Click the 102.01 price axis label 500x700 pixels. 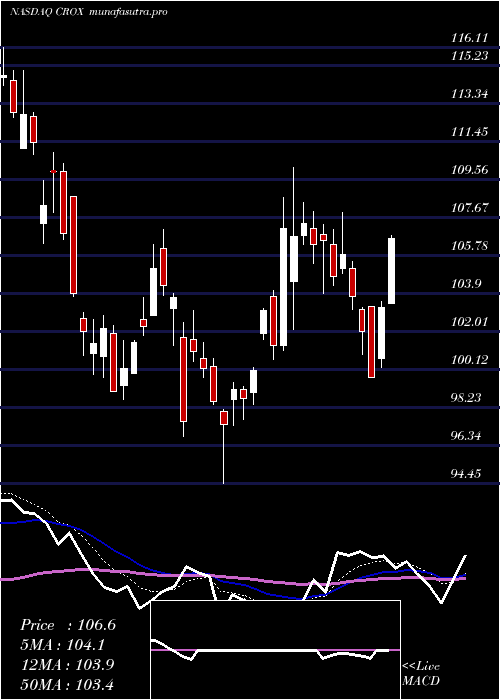469,322
